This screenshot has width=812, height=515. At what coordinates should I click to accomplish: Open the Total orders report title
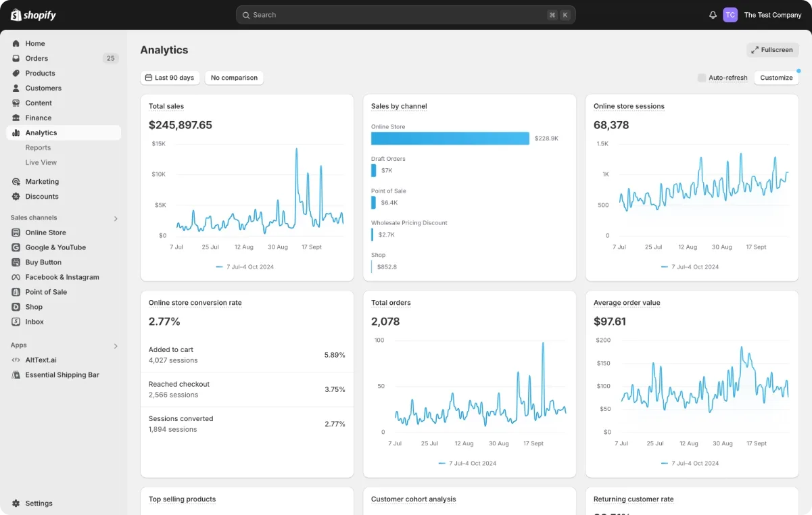click(391, 303)
